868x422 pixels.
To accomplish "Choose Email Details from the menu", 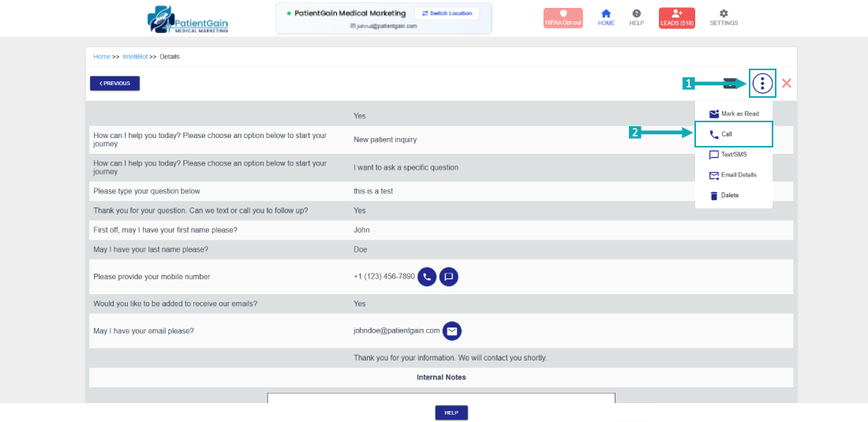I will pyautogui.click(x=734, y=175).
